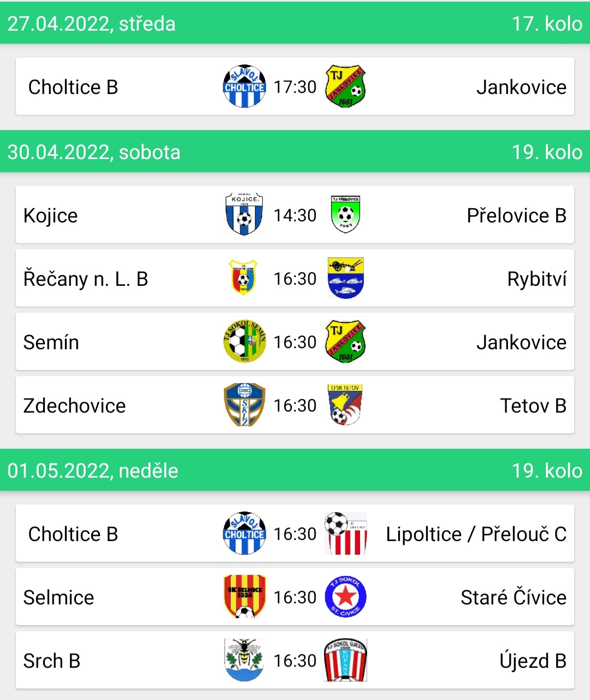Tap the Selmice club crest

point(244,597)
